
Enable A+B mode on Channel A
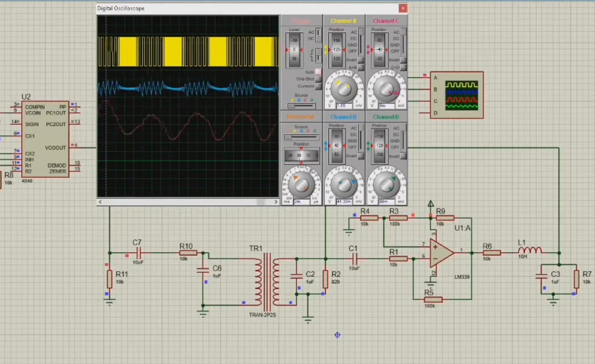[x=361, y=68]
